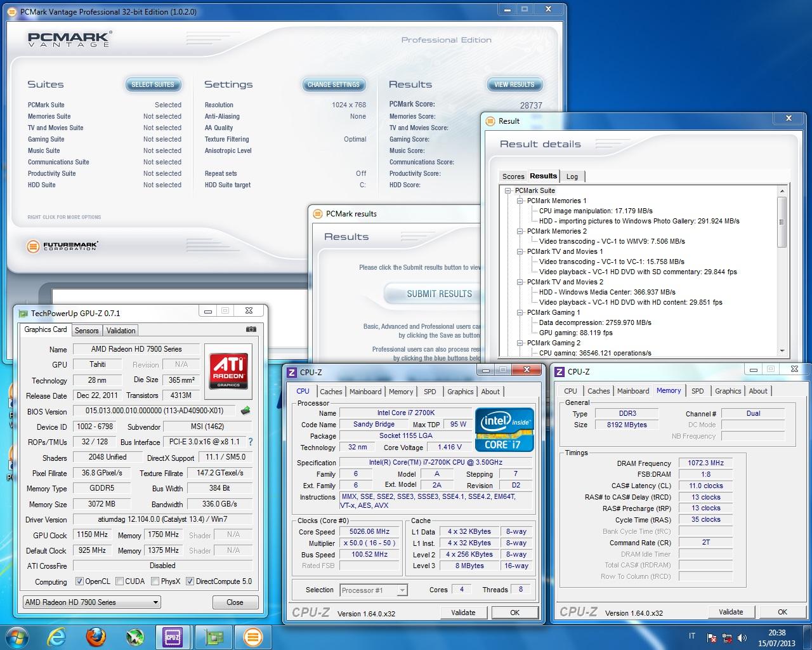Click the GPU-Z title bar icon
This screenshot has width=812, height=650.
pyautogui.click(x=23, y=313)
